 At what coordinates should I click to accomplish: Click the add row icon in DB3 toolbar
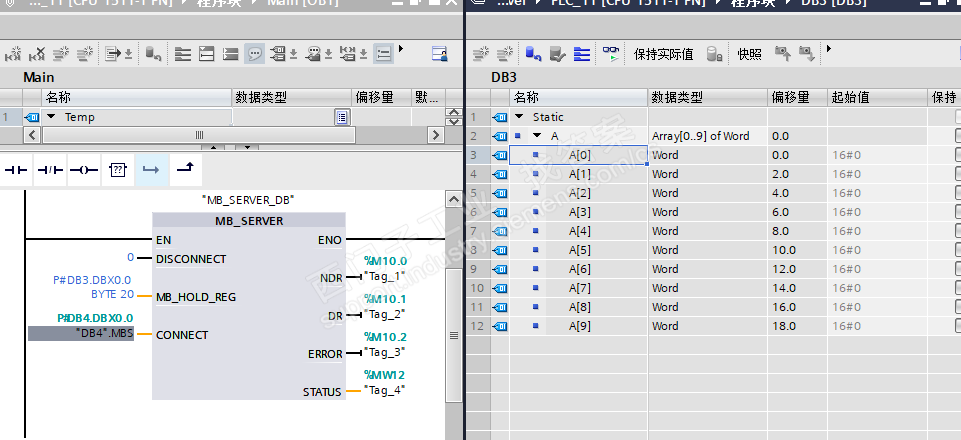coord(504,54)
